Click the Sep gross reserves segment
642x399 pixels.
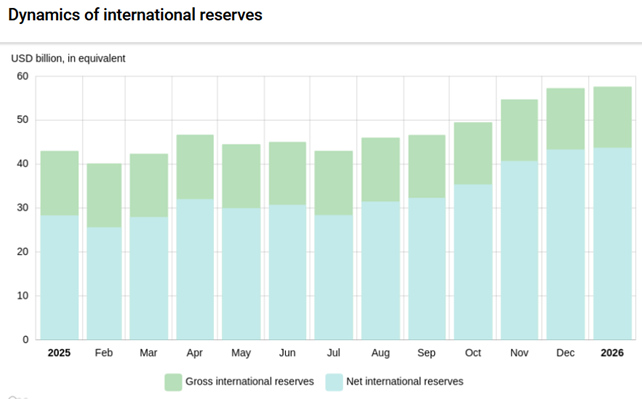[x=427, y=167]
